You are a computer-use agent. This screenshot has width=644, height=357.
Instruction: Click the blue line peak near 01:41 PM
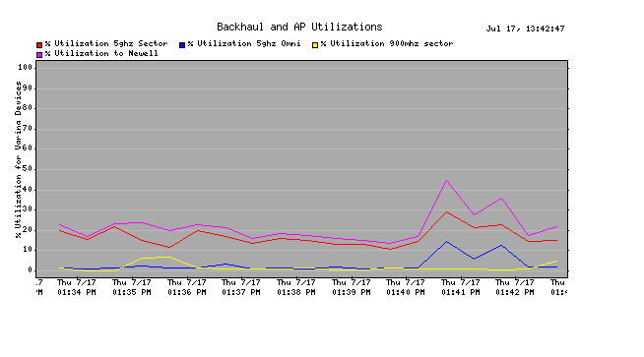click(x=446, y=242)
